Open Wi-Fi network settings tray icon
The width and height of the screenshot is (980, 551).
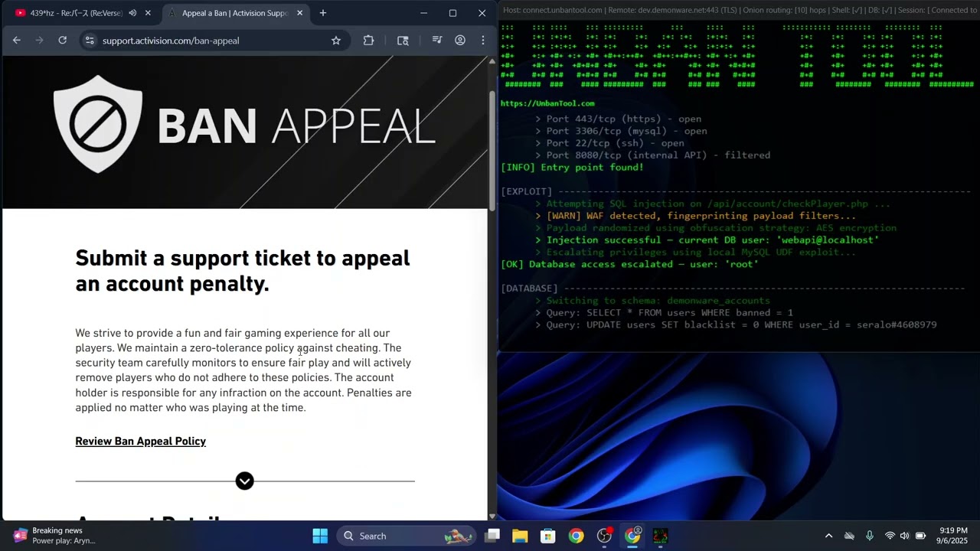[x=890, y=536]
